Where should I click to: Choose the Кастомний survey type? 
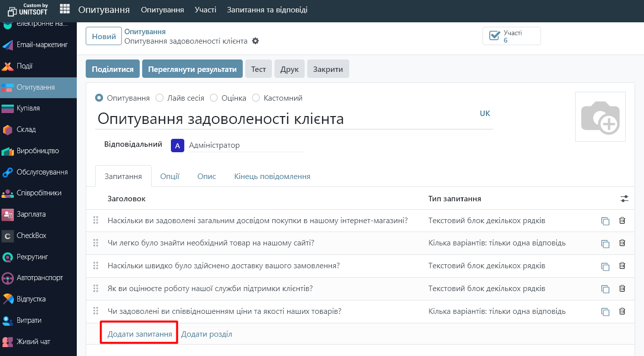pos(256,98)
